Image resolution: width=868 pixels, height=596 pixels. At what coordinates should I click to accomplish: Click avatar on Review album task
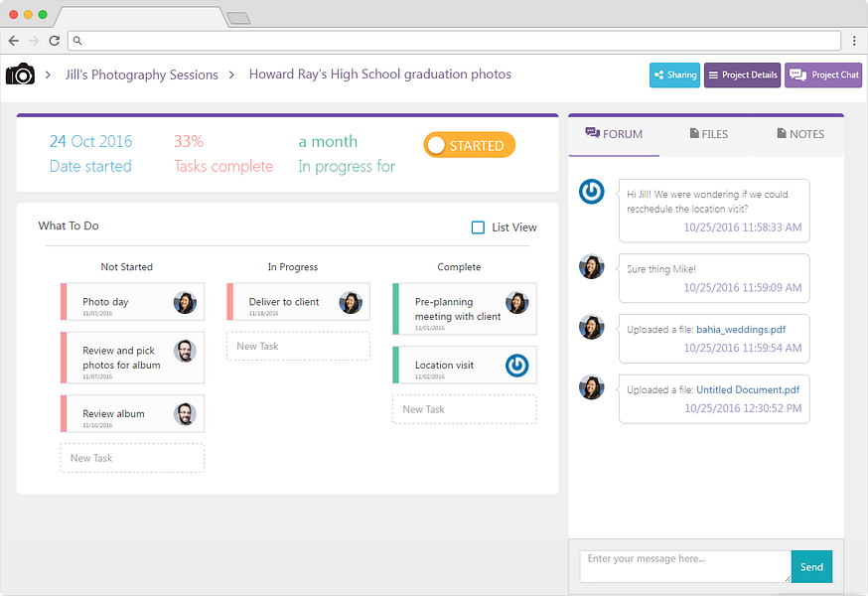point(185,414)
